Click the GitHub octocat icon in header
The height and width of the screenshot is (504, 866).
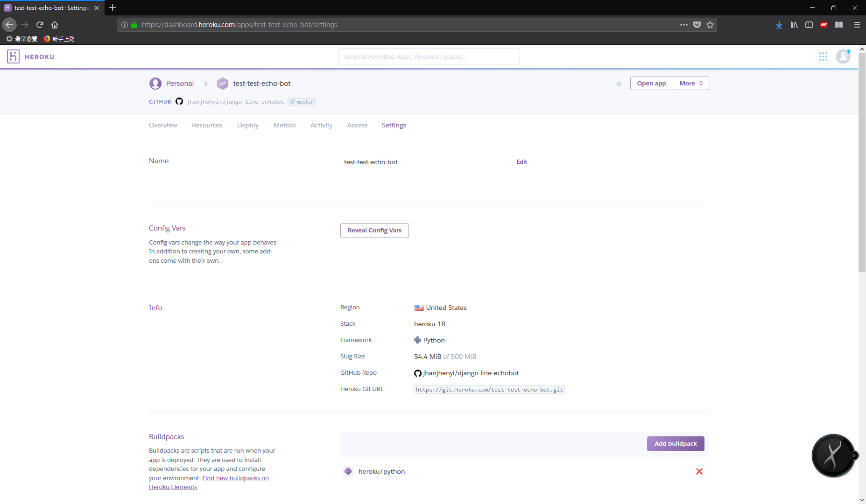coord(179,102)
